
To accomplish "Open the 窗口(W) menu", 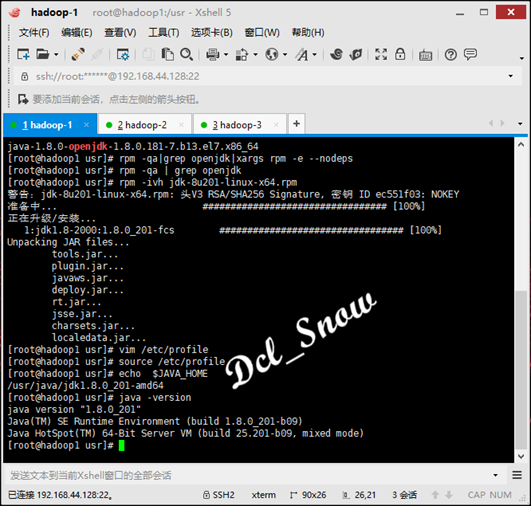I will click(x=262, y=33).
